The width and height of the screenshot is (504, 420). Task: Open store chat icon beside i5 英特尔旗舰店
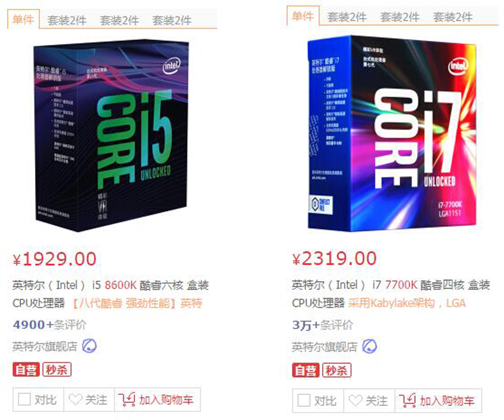(89, 346)
